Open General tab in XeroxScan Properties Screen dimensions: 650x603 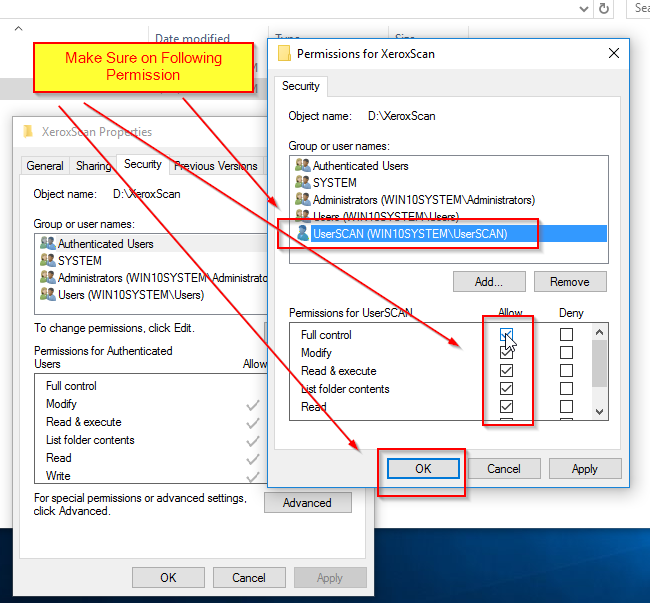click(x=45, y=166)
